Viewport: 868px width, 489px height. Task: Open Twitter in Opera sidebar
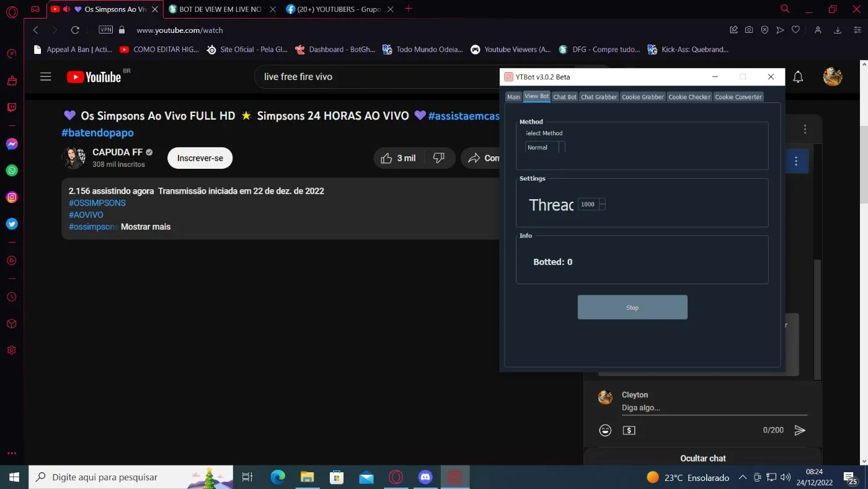(12, 224)
